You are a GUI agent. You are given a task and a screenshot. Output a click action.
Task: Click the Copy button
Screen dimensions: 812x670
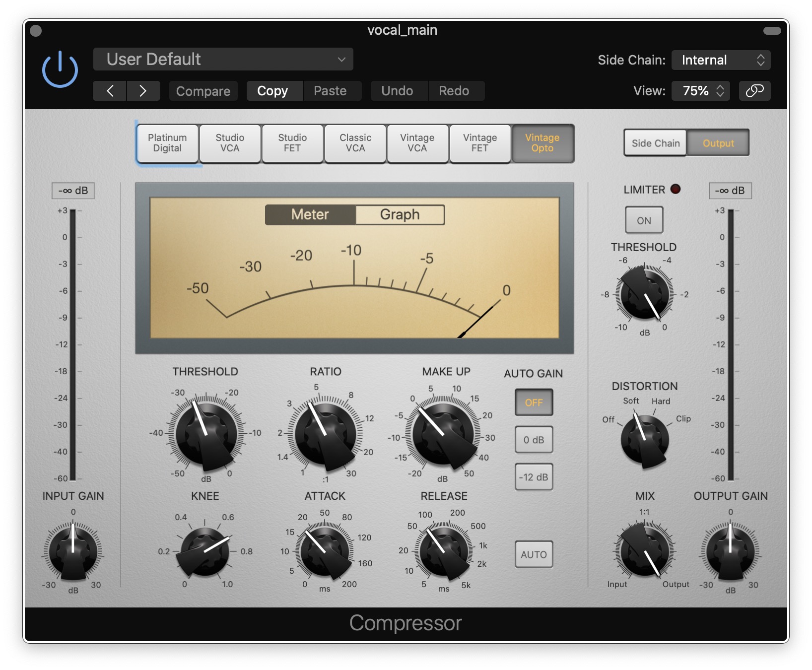point(272,91)
